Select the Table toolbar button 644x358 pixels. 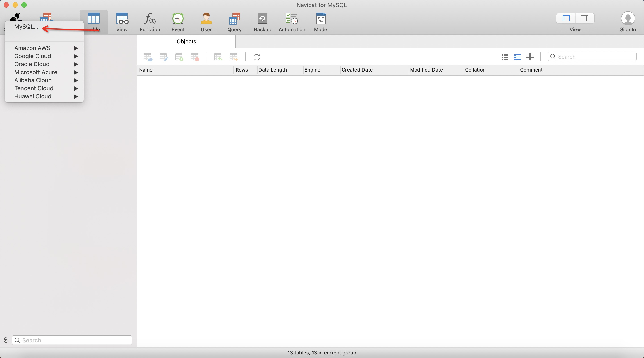93,22
